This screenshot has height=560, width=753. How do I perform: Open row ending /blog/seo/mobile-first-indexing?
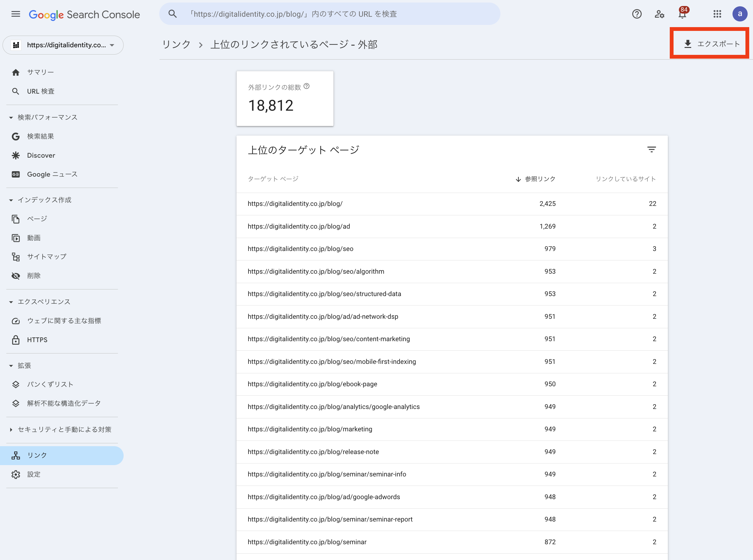point(452,362)
